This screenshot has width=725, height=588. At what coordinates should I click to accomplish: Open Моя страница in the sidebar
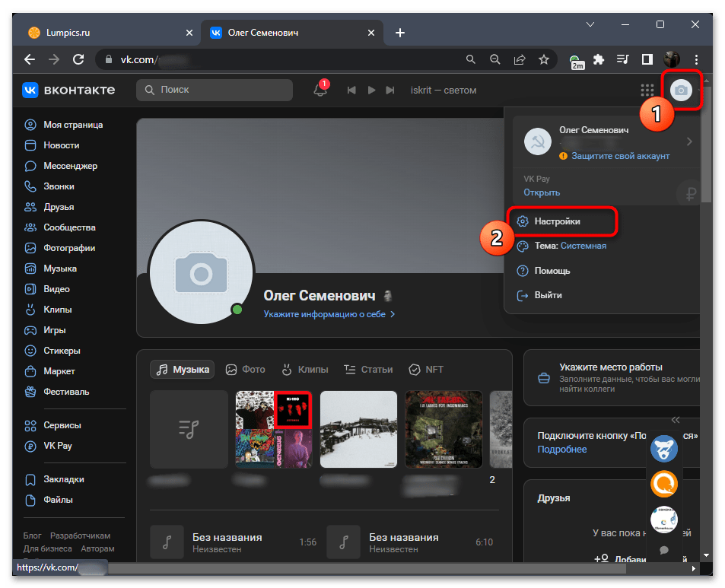tap(64, 125)
